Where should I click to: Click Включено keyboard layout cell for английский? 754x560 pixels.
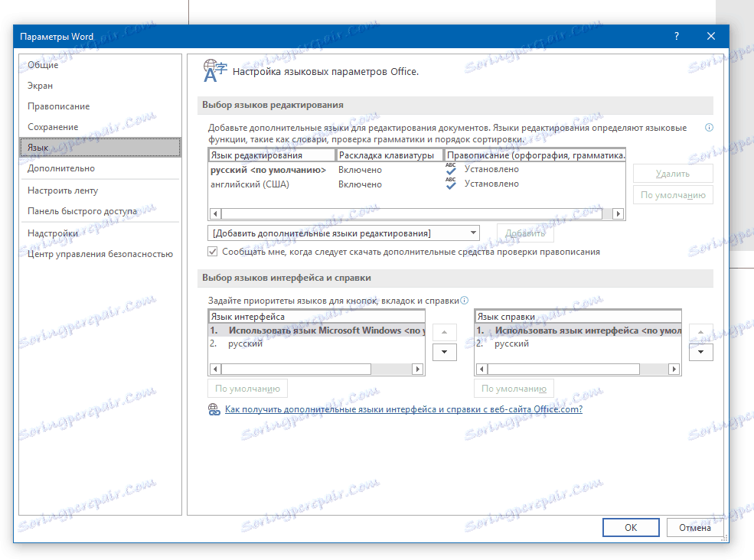pos(361,184)
